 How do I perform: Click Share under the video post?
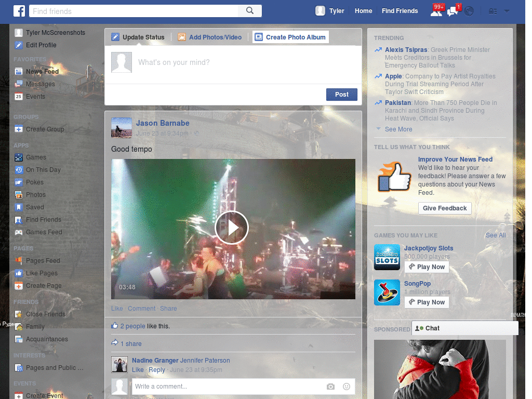click(x=168, y=309)
